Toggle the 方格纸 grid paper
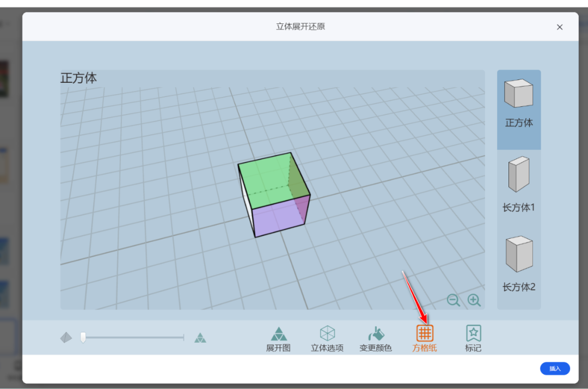The height and width of the screenshot is (389, 588). [x=425, y=339]
